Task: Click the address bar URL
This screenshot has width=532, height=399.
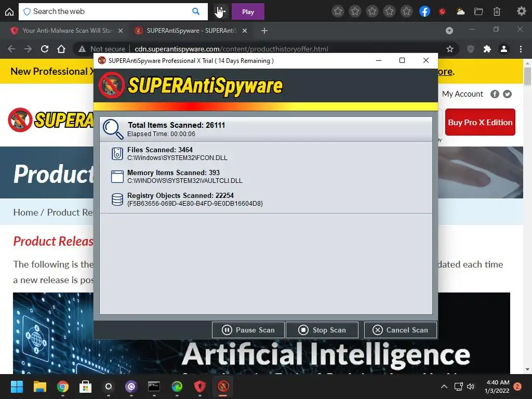Action: tap(231, 49)
